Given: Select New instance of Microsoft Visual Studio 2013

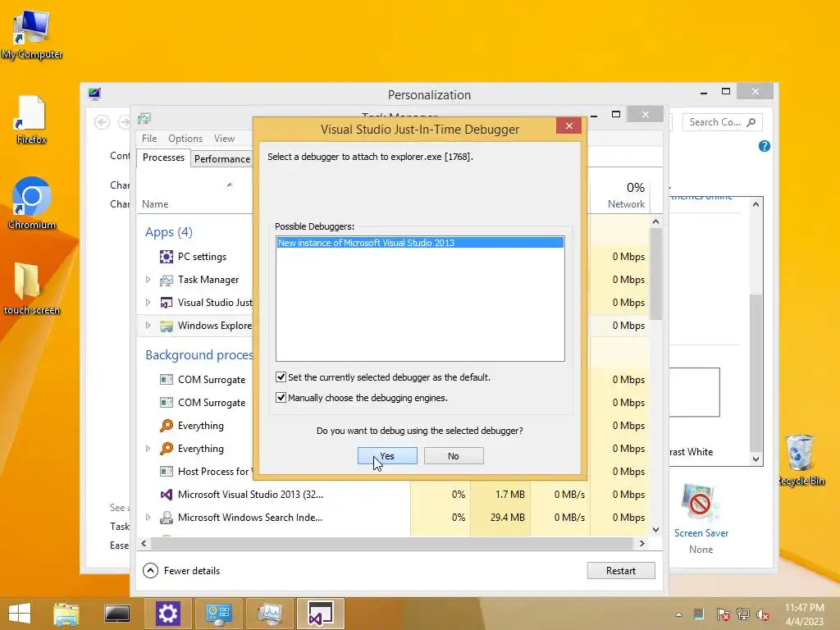Looking at the screenshot, I should (x=420, y=243).
